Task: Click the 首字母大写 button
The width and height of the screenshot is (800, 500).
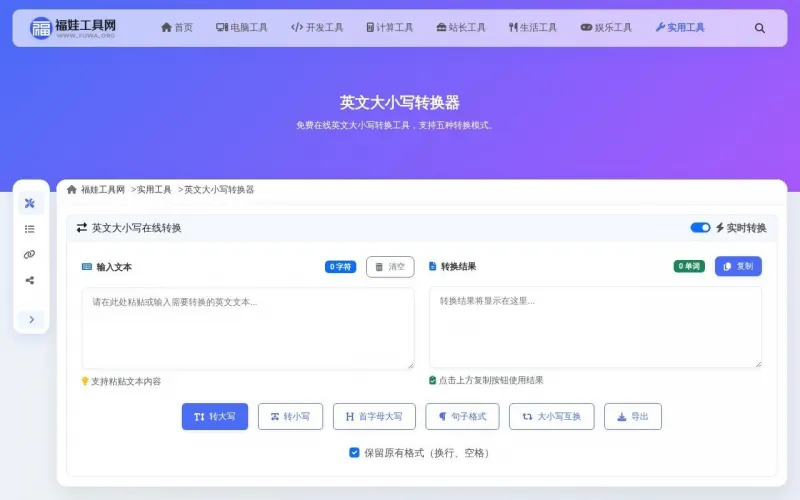Action: (x=374, y=416)
